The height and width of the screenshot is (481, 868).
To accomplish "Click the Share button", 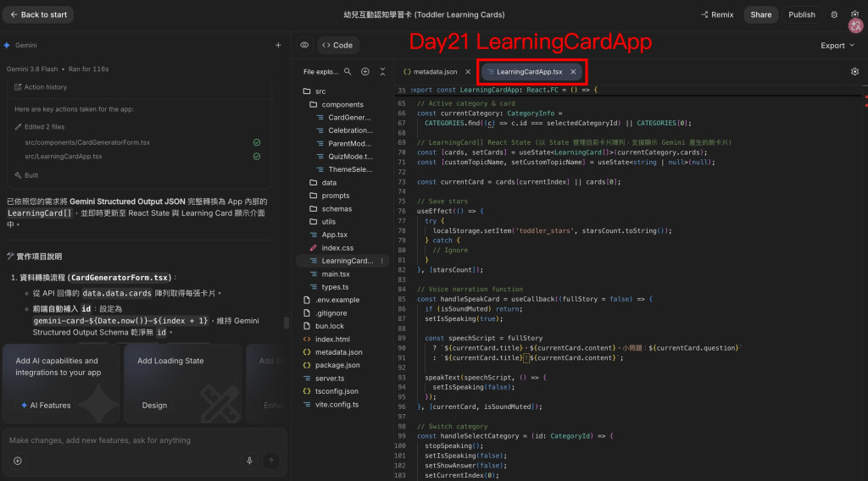I will [x=760, y=15].
